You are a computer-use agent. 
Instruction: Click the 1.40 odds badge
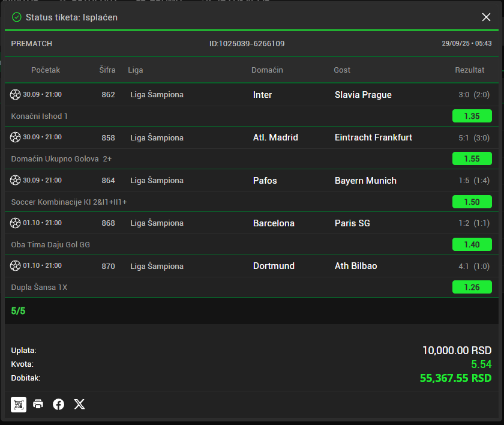click(x=472, y=244)
